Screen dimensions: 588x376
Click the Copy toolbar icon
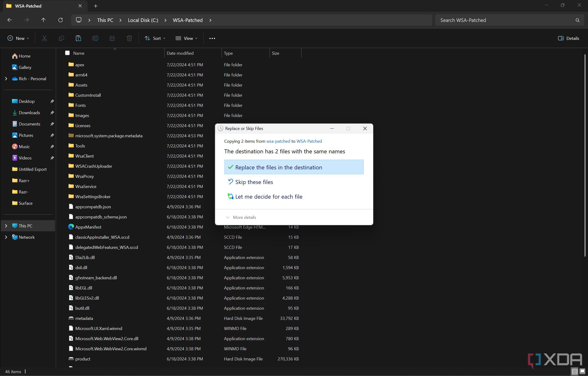(61, 38)
